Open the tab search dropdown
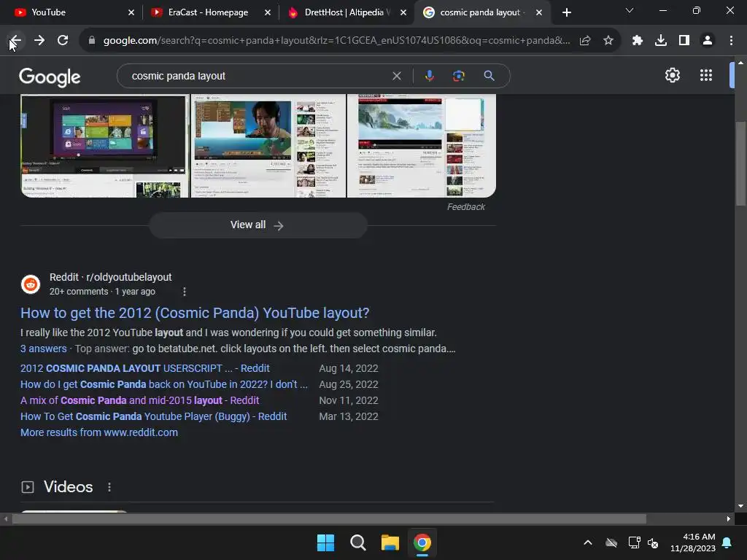The width and height of the screenshot is (747, 560). click(x=630, y=10)
